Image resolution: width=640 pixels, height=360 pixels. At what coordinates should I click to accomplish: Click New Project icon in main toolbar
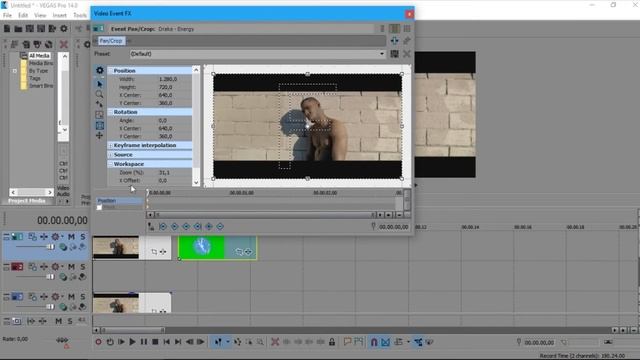point(7,29)
